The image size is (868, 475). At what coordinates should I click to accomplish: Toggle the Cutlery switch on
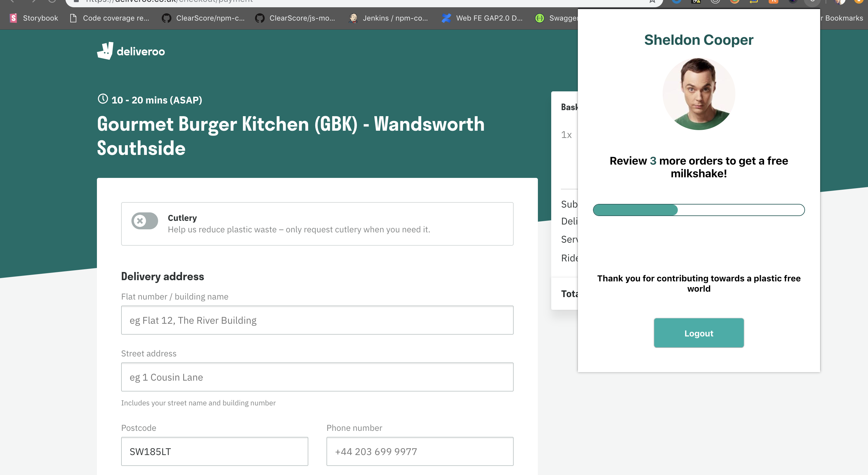point(144,221)
